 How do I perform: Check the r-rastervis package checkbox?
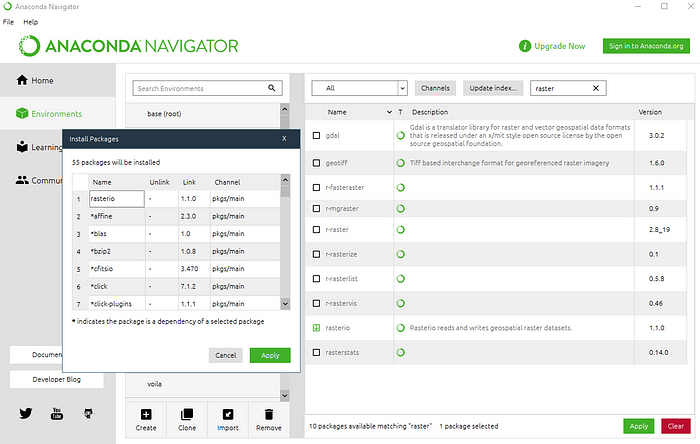317,303
